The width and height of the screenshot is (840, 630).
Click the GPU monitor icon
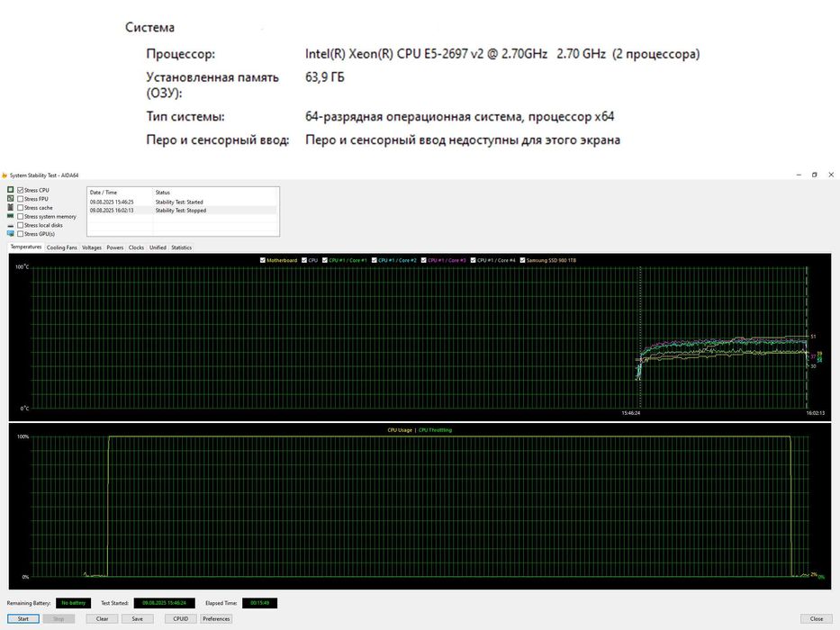tap(10, 234)
